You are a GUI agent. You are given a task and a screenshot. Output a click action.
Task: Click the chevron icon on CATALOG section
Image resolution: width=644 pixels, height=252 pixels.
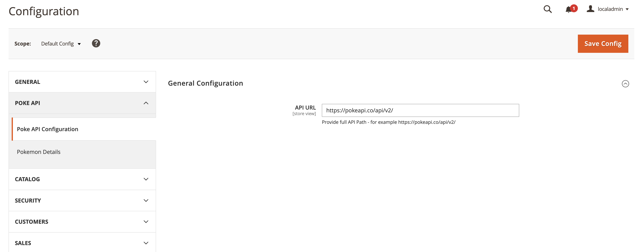[x=146, y=179]
